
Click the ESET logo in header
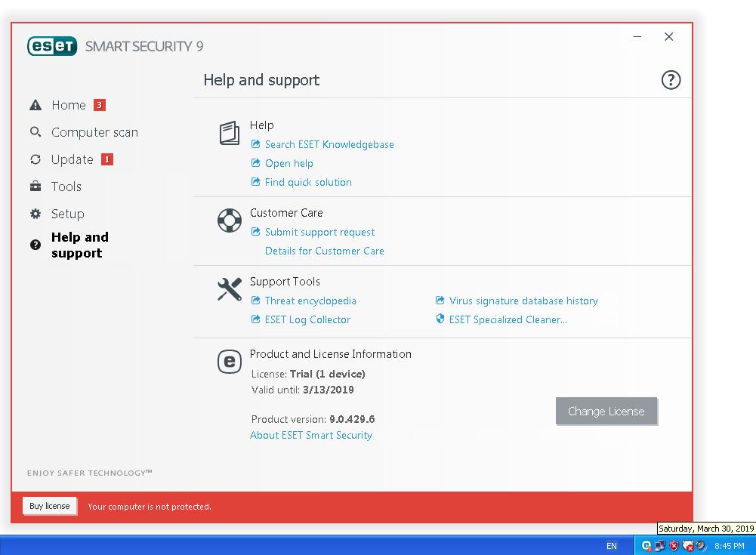52,46
